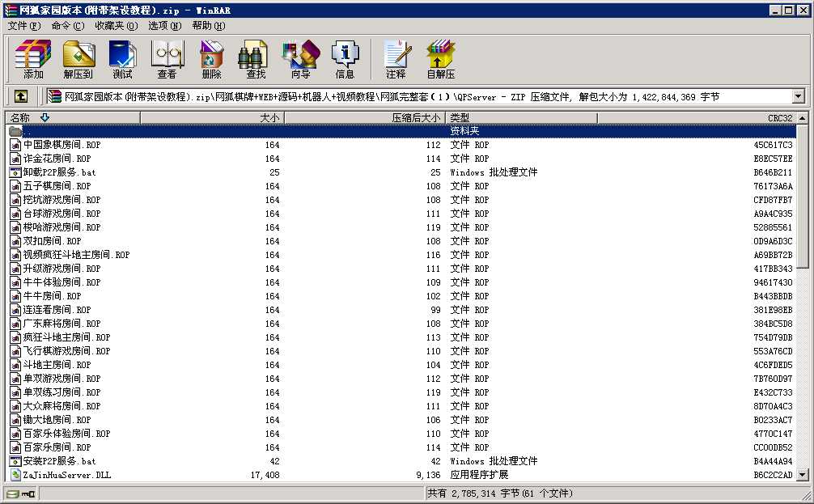Click the Windows 批处理文件 type for 卸载P2P服务.bat

494,172
